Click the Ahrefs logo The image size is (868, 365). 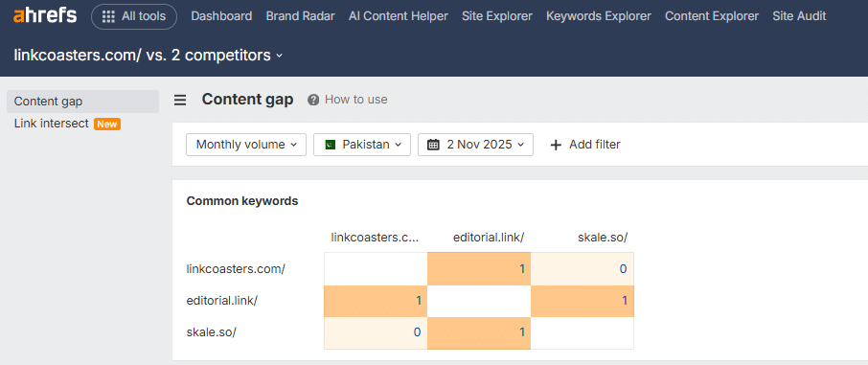click(45, 16)
